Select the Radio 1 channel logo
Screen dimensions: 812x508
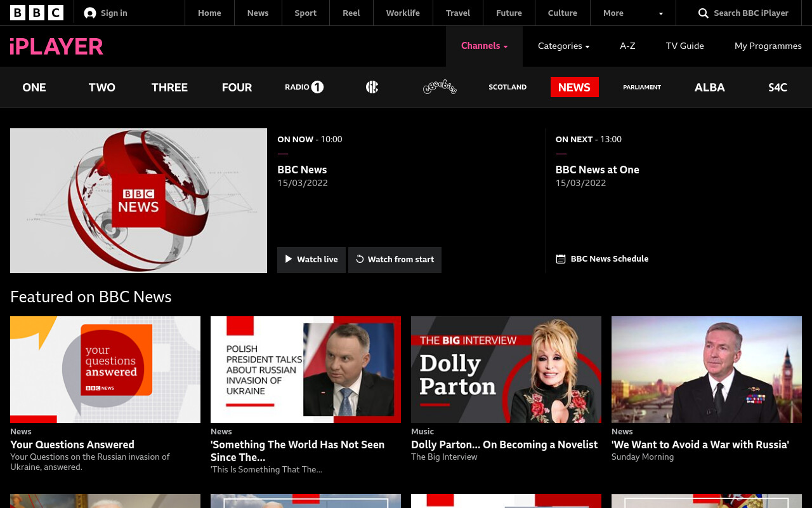click(x=304, y=87)
